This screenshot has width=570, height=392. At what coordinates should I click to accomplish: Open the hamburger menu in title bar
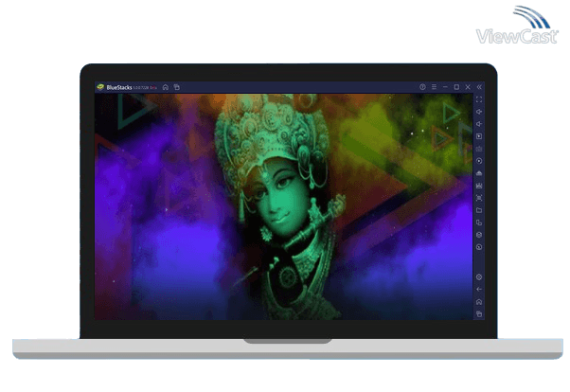click(434, 87)
